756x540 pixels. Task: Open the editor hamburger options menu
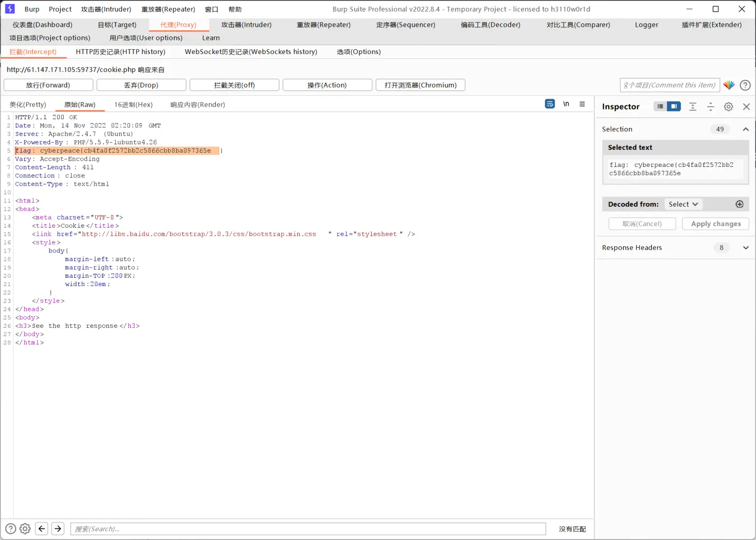[582, 104]
